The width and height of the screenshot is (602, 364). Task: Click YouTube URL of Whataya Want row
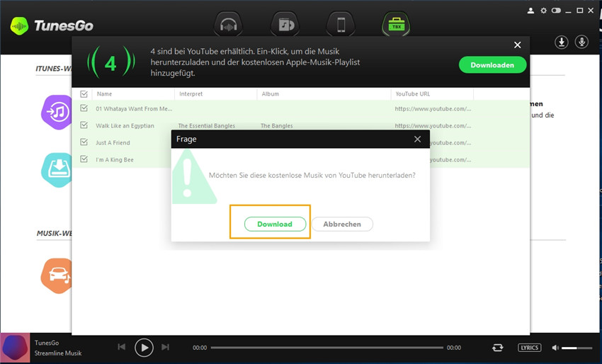tap(433, 108)
